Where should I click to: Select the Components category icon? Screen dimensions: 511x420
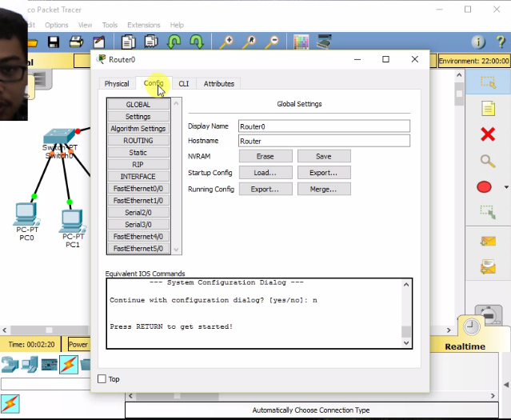[50, 365]
